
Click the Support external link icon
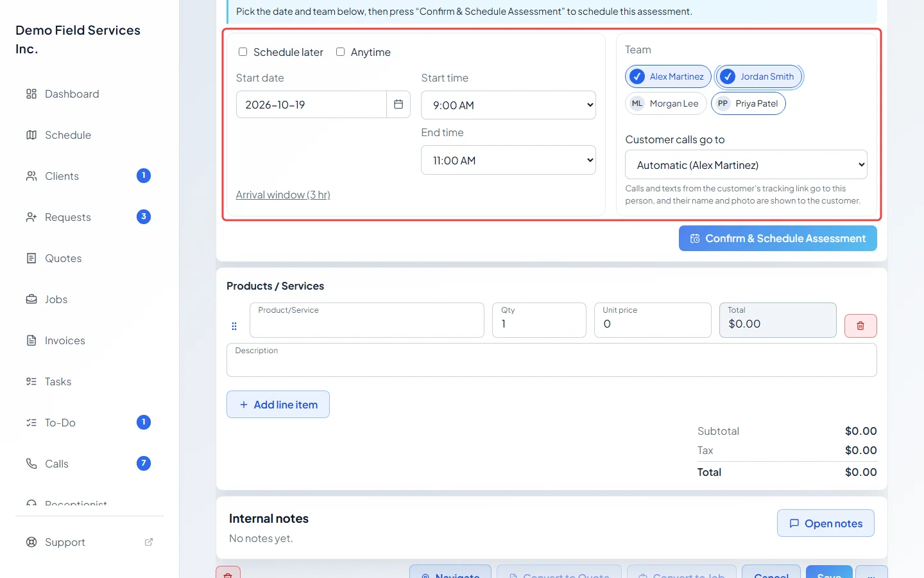pos(149,542)
